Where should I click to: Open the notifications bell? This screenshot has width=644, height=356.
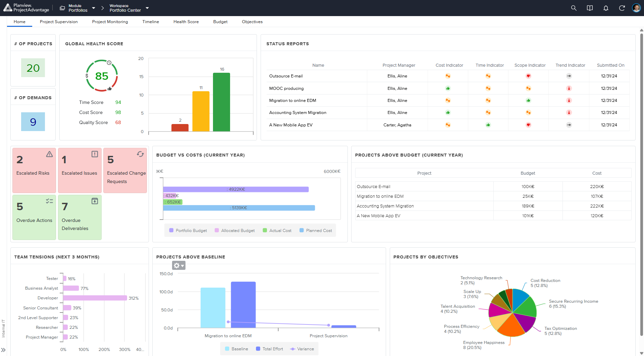click(x=606, y=8)
